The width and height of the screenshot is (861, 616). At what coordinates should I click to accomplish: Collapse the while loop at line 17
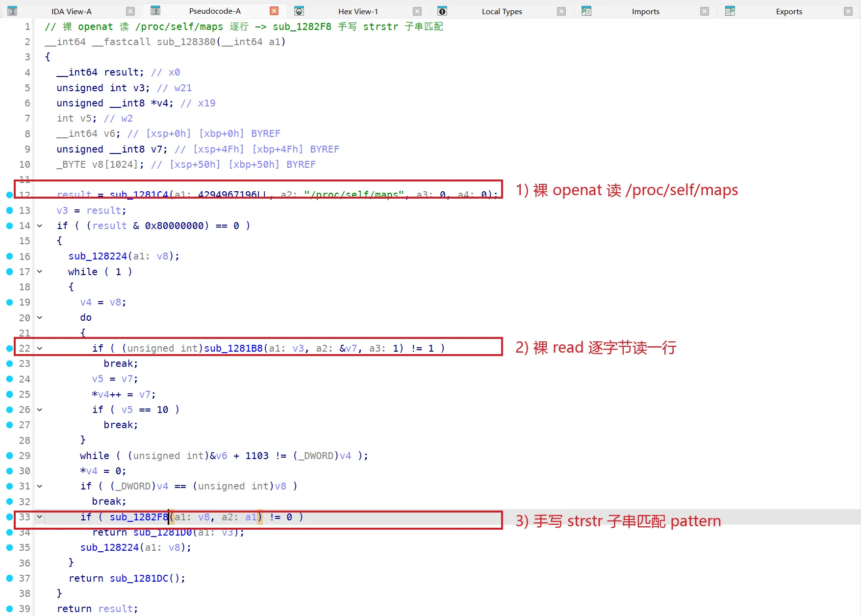(40, 272)
